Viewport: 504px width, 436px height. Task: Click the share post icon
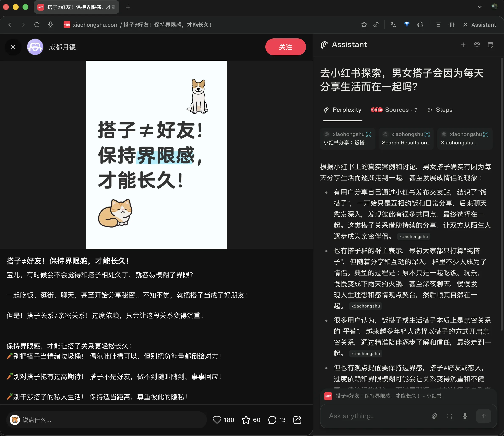(297, 420)
